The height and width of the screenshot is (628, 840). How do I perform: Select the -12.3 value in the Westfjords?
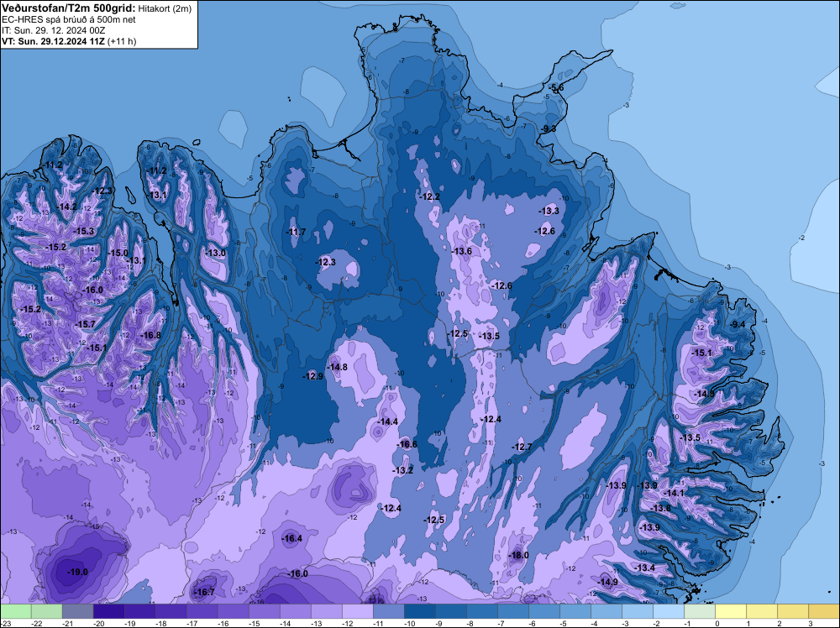tap(102, 191)
